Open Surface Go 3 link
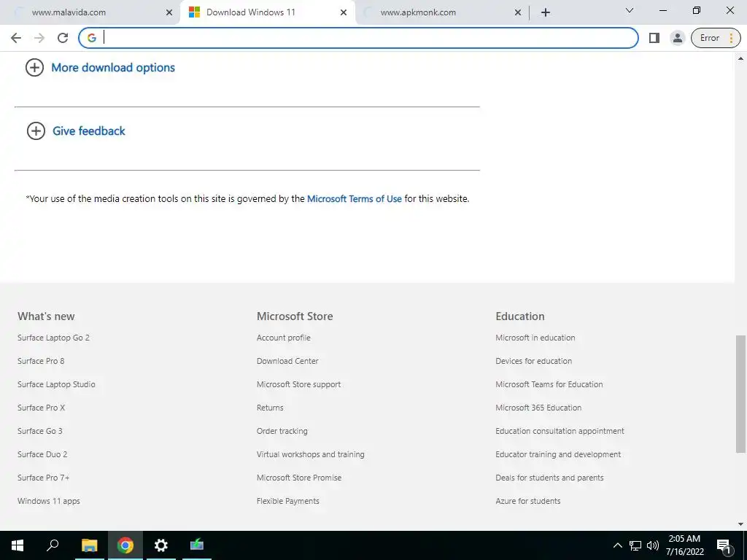The width and height of the screenshot is (747, 560). click(40, 431)
